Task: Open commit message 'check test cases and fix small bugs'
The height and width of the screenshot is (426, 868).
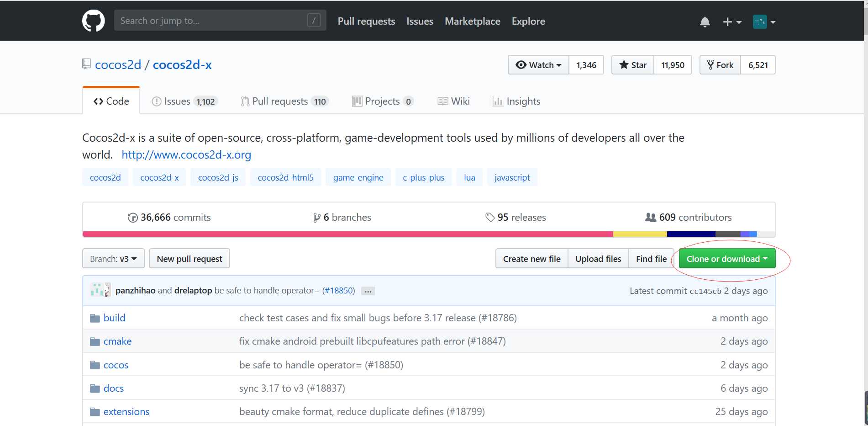Action: [x=378, y=318]
